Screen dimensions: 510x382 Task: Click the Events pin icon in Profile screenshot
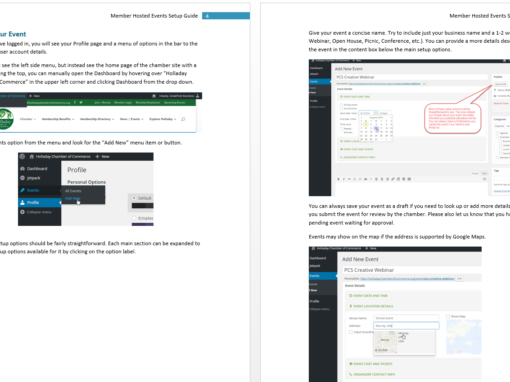click(22, 190)
